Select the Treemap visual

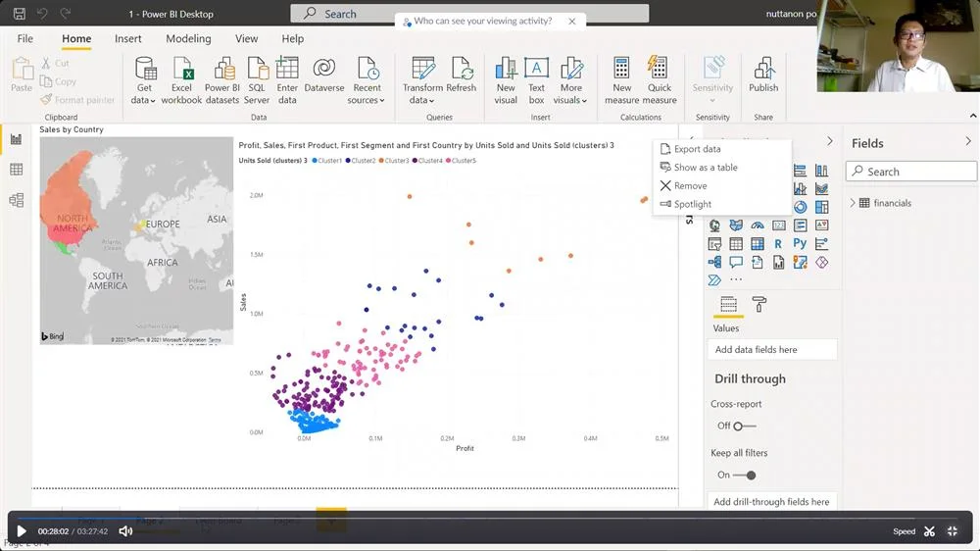click(821, 207)
